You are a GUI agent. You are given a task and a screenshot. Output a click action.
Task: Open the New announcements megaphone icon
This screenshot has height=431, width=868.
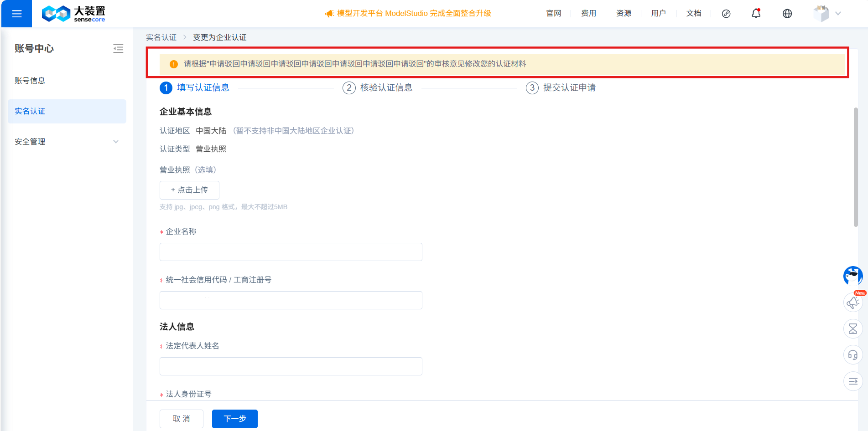click(853, 303)
